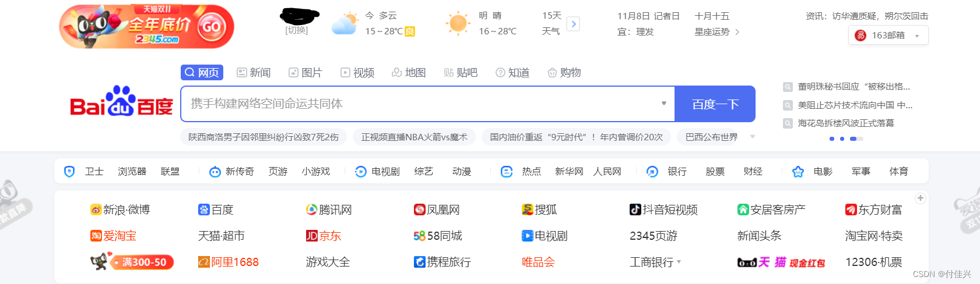The height and width of the screenshot is (284, 980).
Task: Open 国内油价重返9元时代 headline
Action: pyautogui.click(x=576, y=137)
